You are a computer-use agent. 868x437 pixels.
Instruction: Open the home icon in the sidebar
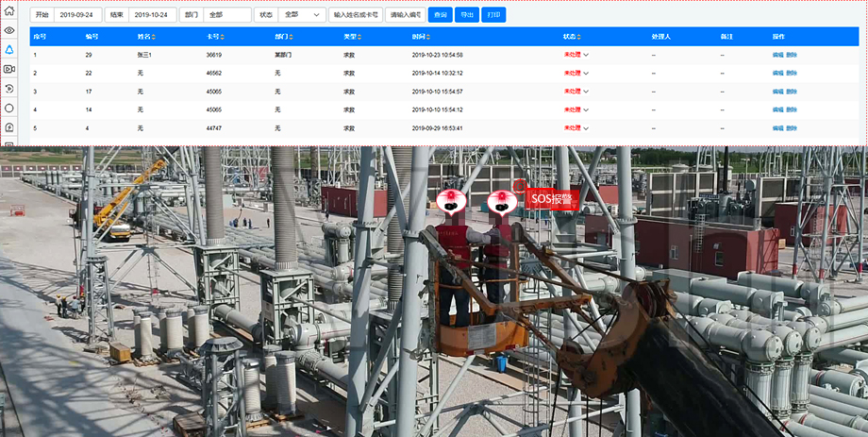(9, 10)
